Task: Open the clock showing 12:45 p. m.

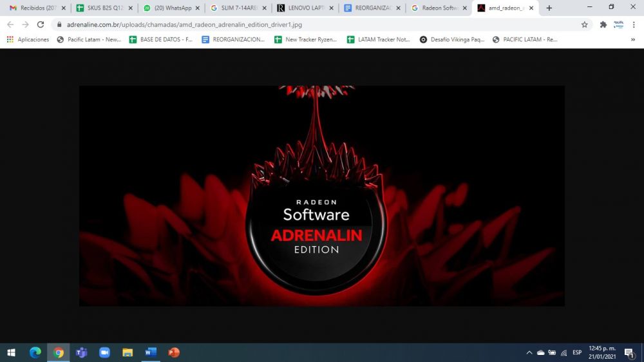Action: tap(602, 352)
